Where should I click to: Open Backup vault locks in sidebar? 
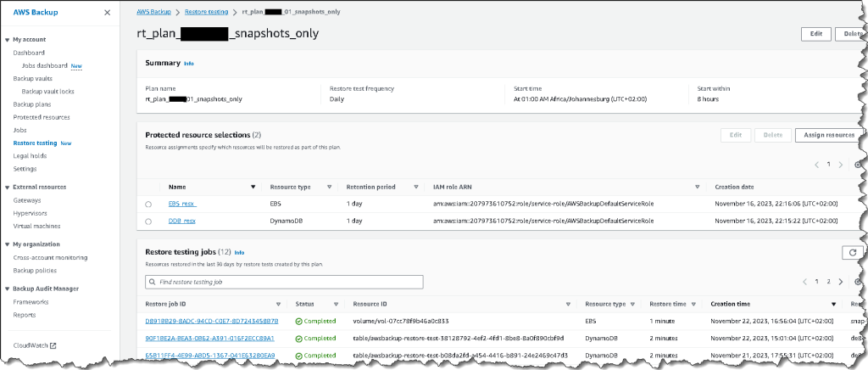click(47, 92)
